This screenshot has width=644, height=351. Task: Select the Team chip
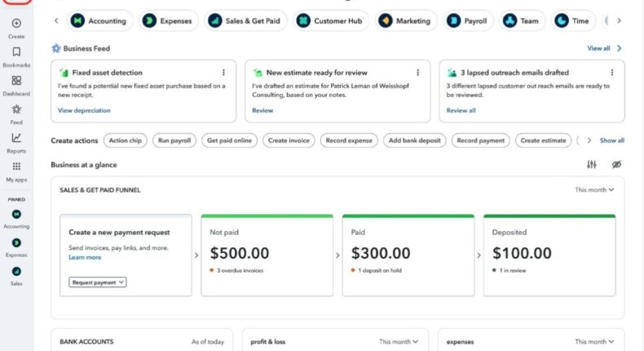point(522,20)
